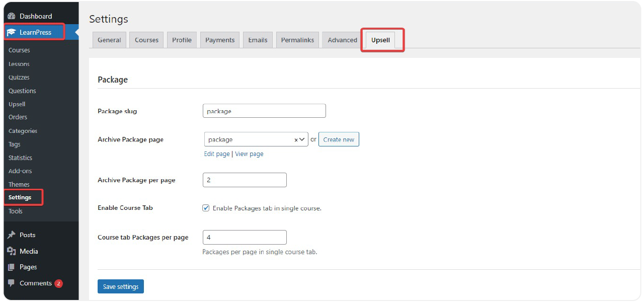This screenshot has width=644, height=302.
Task: Open Statistics in LearnPress submenu
Action: (x=21, y=158)
